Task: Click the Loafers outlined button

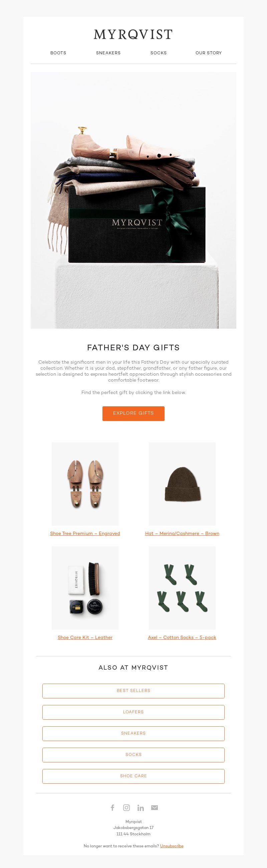Action: point(133,712)
